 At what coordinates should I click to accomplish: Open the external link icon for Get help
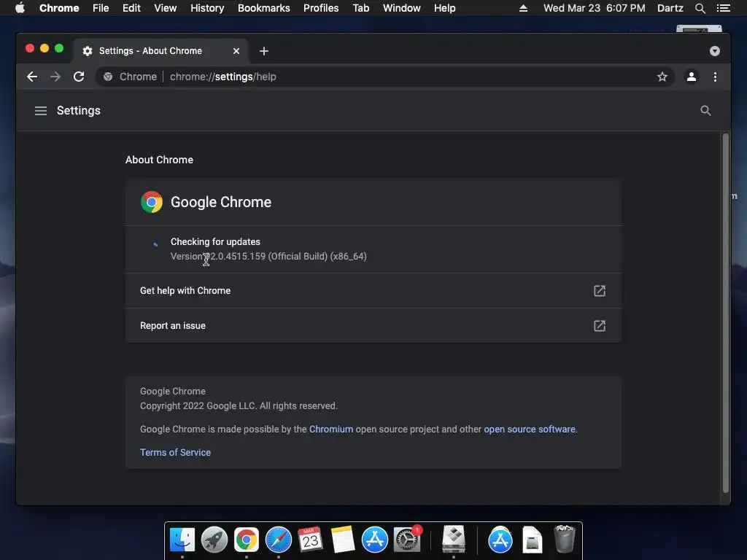click(x=600, y=291)
